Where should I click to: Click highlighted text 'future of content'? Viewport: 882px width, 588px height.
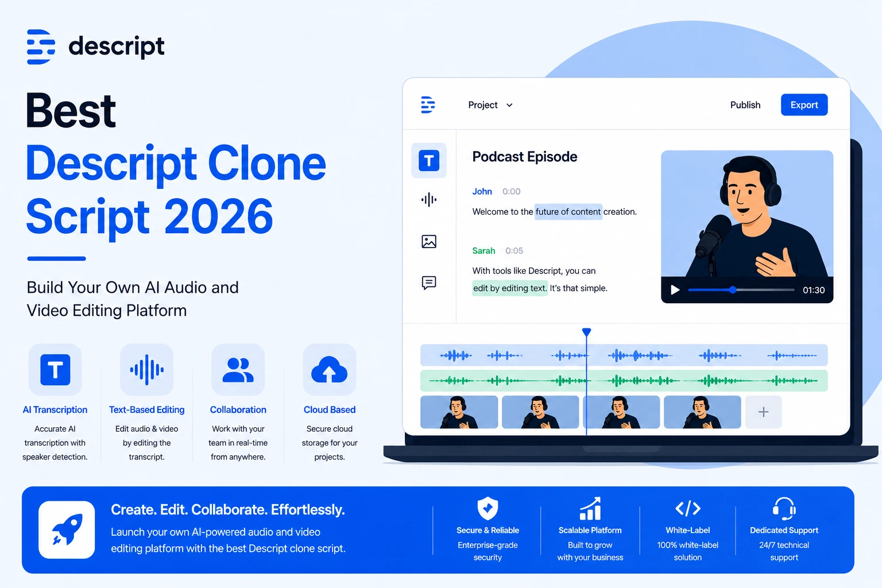coord(568,211)
